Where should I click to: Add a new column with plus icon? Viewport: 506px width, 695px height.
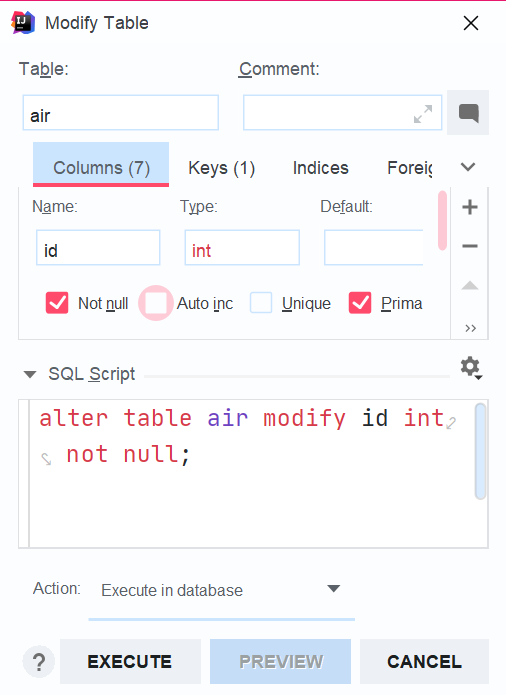(x=470, y=207)
